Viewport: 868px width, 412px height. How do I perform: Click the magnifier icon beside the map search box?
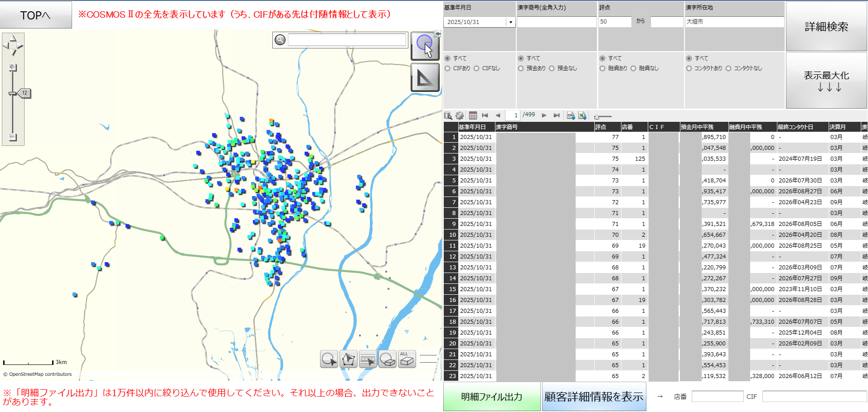(280, 40)
